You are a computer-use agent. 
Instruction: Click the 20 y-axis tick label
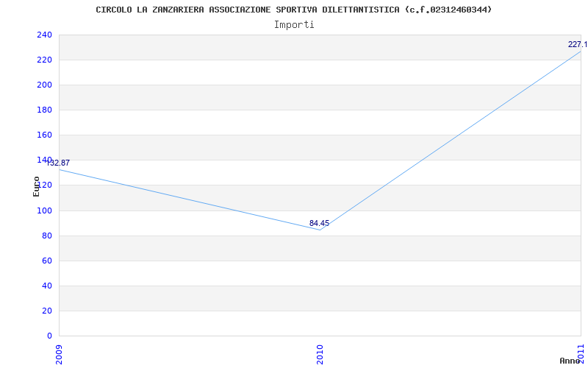click(x=47, y=311)
